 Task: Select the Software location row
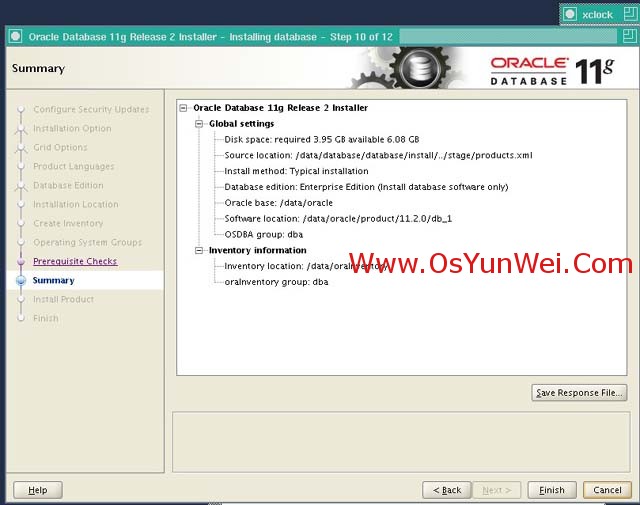(338, 219)
